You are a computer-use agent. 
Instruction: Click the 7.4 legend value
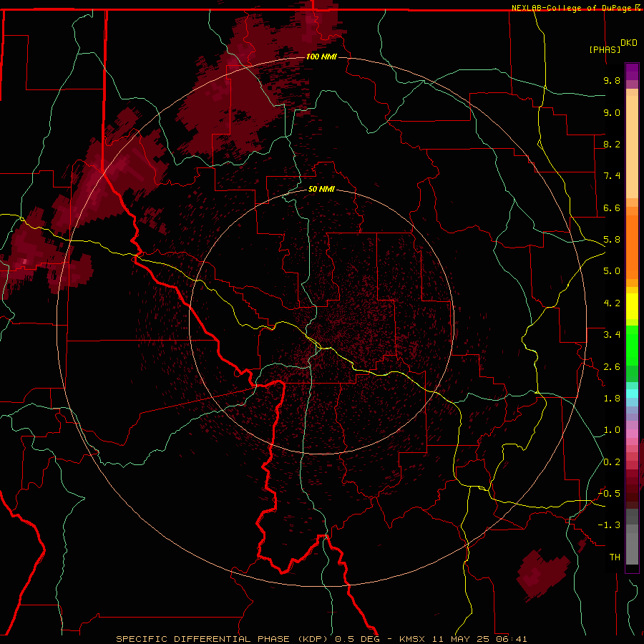612,176
